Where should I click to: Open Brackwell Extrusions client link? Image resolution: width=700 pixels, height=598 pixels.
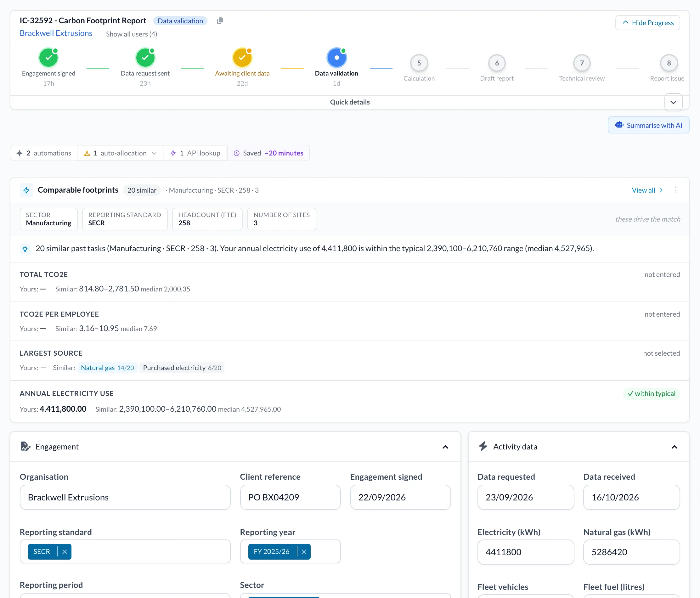pyautogui.click(x=56, y=33)
